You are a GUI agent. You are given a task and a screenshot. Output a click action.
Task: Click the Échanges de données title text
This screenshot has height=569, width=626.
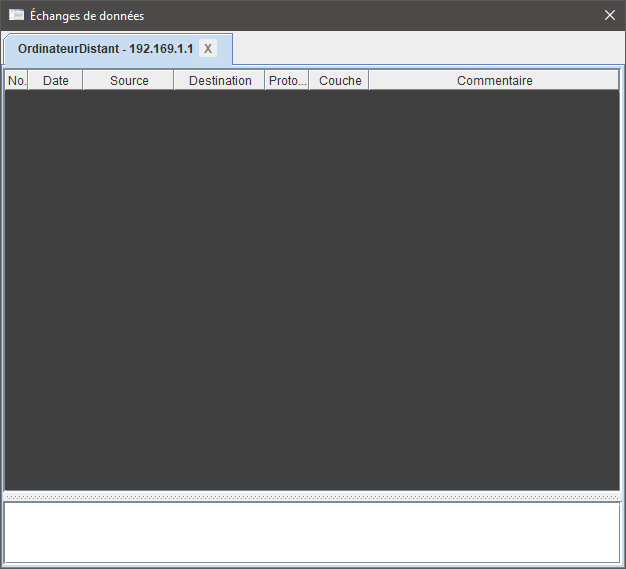[87, 16]
